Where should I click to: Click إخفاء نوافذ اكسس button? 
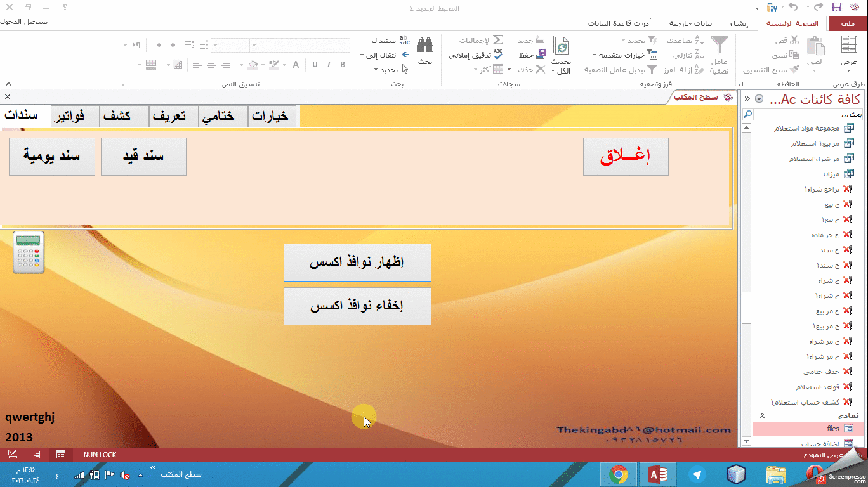tap(357, 306)
